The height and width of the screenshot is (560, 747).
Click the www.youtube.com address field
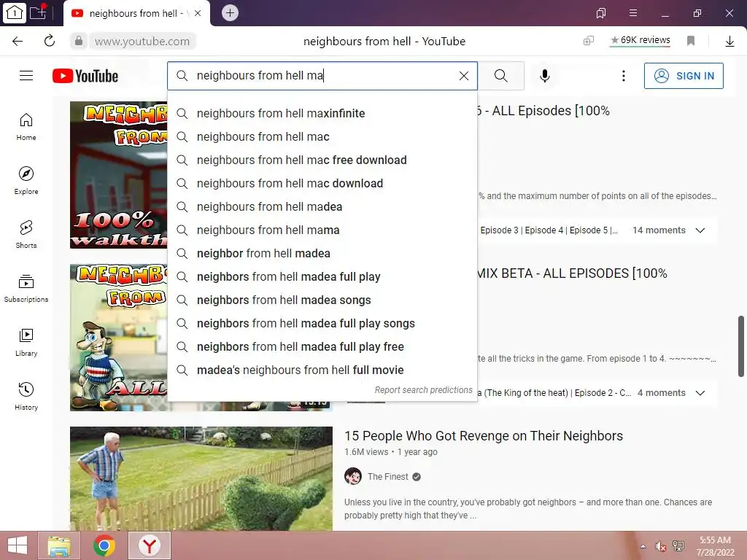(142, 42)
